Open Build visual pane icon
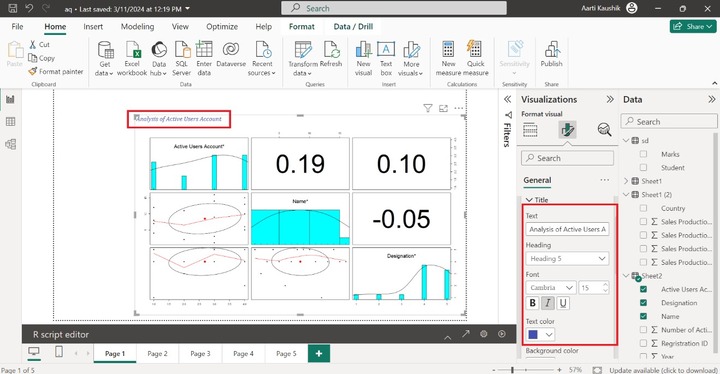Image resolution: width=720 pixels, height=374 pixels. click(x=530, y=130)
